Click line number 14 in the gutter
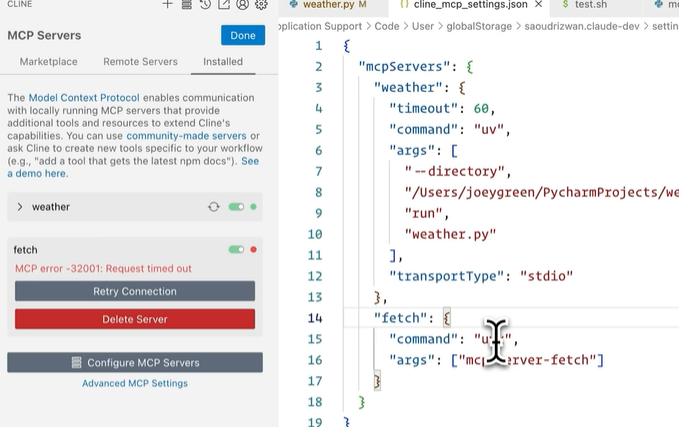679x427 pixels. [x=315, y=318]
